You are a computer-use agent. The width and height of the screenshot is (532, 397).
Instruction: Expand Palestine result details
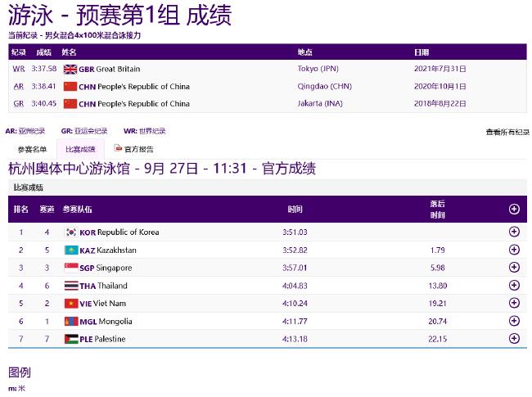(514, 338)
